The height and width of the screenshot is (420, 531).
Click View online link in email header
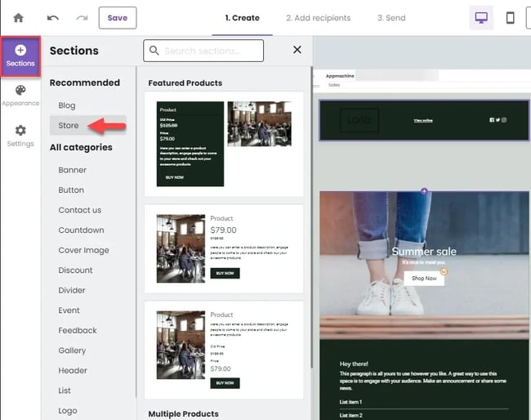[x=422, y=120]
